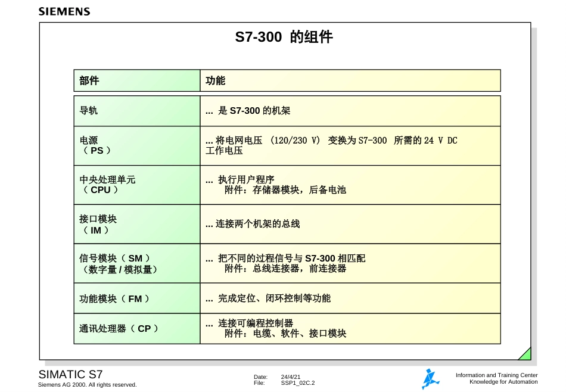Click the 'SIMATIC S7' footer text
Viewport: 566px width, 392px height.
pyautogui.click(x=70, y=374)
